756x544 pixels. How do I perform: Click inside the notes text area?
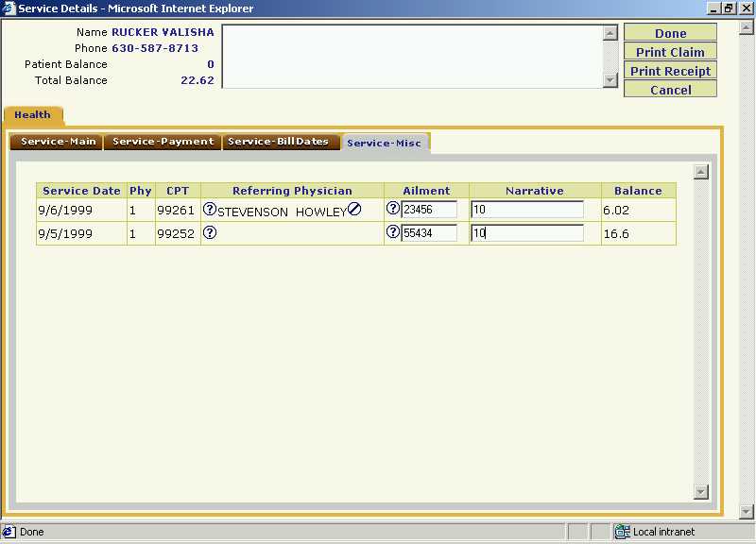[412, 57]
